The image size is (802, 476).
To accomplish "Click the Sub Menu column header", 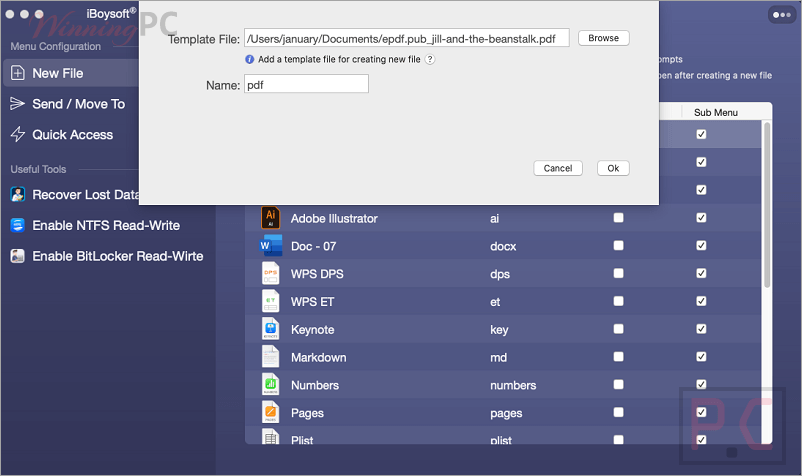I will [716, 112].
